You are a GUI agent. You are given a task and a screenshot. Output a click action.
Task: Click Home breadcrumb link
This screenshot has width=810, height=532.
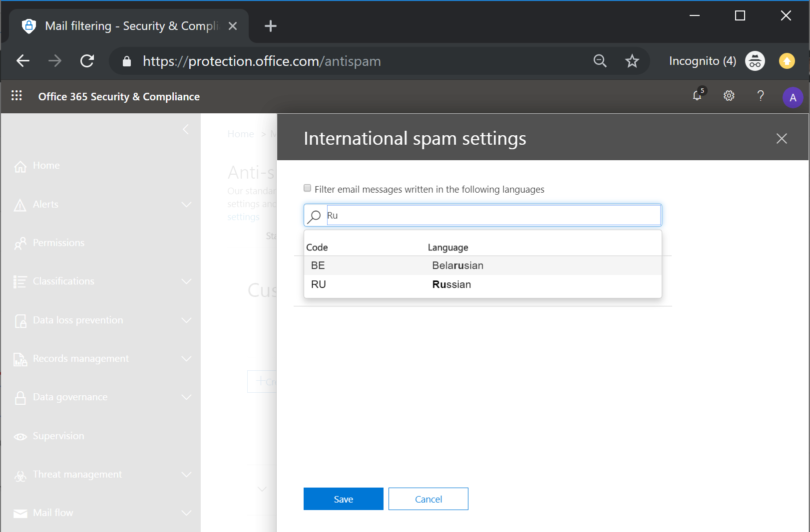tap(241, 134)
